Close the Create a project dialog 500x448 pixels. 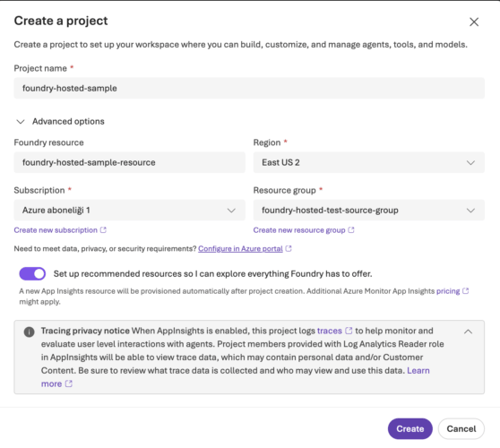pyautogui.click(x=474, y=22)
